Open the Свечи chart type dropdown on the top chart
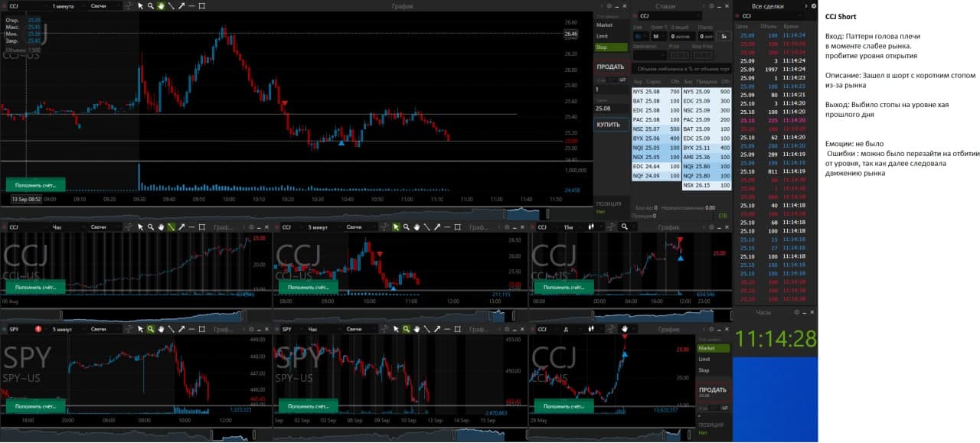This screenshot has height=443, width=980. tap(105, 5)
